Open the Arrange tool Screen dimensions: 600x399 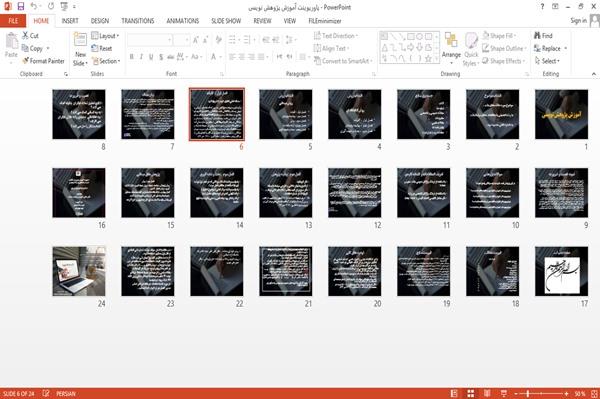(x=451, y=49)
